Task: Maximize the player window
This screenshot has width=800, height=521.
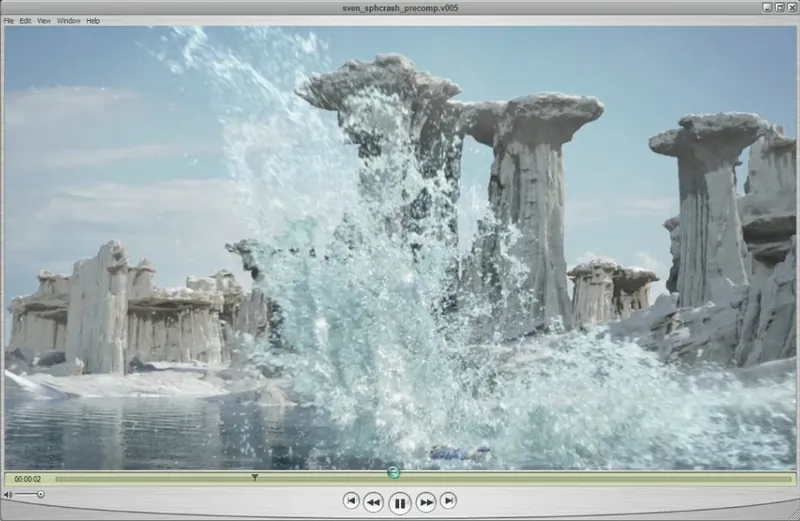Action: [x=780, y=7]
